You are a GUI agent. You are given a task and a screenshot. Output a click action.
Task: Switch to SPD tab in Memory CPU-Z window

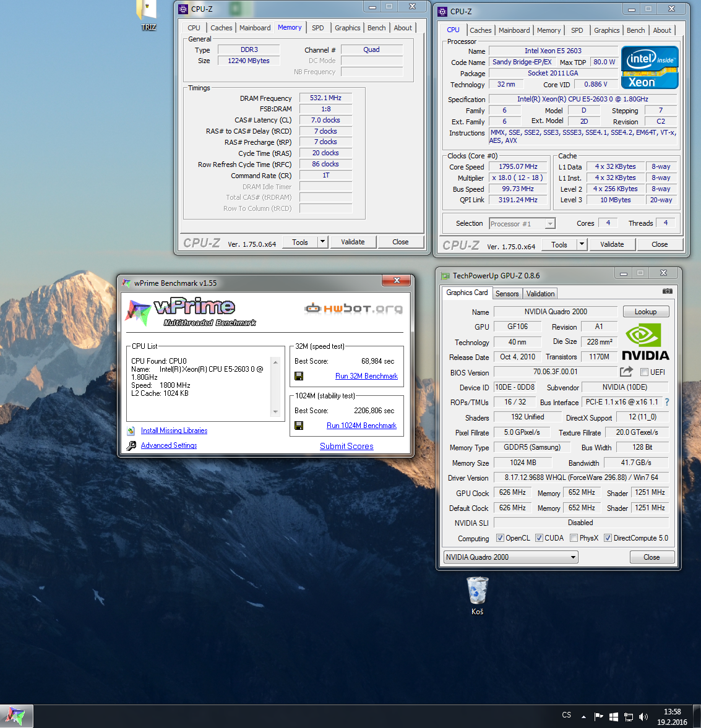point(318,28)
